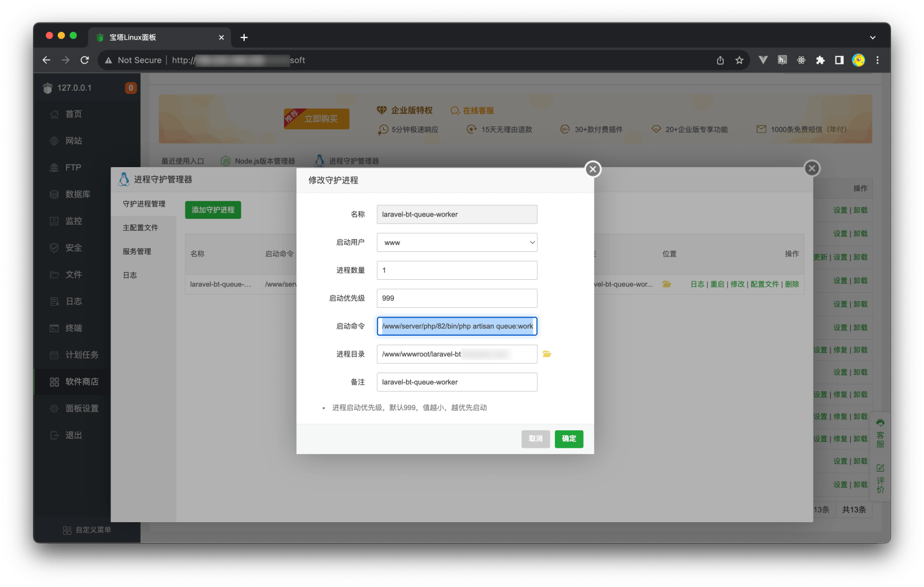Open Node.js版本管理器 shortcut
Screen dimensions: 924x587
(x=258, y=161)
